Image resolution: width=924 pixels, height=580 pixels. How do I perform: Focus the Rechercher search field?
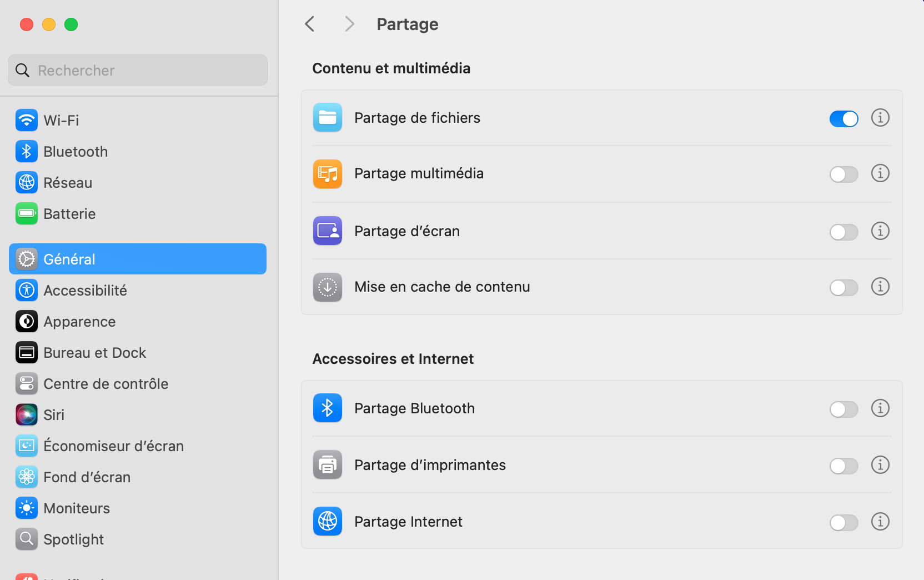[x=138, y=70]
